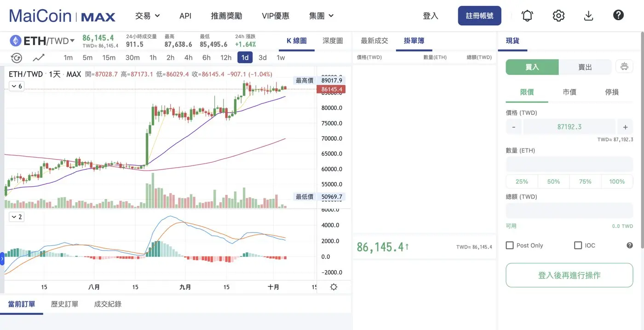Open the VIP優惠 menu item
Image resolution: width=644 pixels, height=330 pixels.
click(276, 16)
